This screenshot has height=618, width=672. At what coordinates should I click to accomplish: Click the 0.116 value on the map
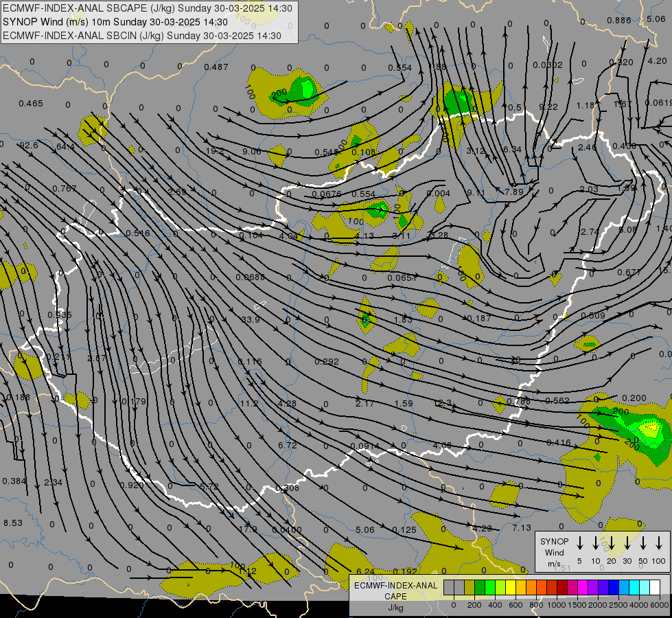[x=249, y=362]
